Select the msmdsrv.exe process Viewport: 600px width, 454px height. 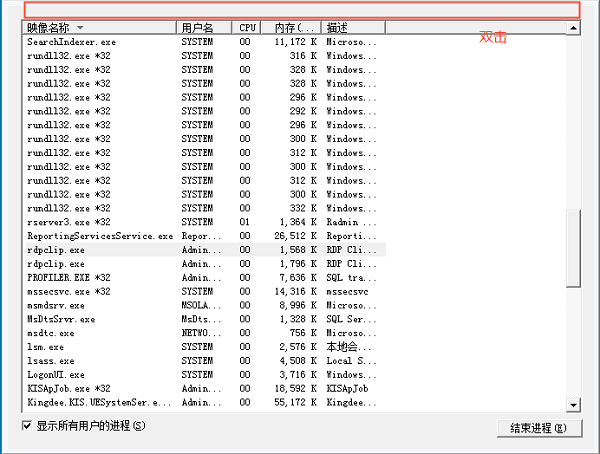tap(56, 305)
